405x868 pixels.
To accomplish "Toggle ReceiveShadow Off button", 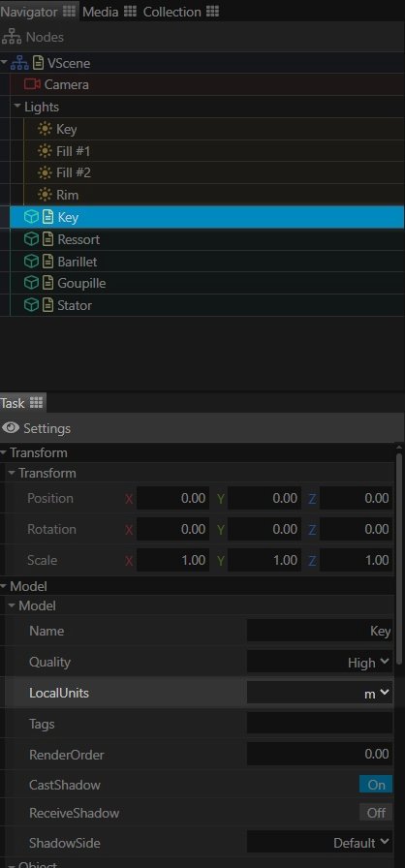I will (376, 813).
